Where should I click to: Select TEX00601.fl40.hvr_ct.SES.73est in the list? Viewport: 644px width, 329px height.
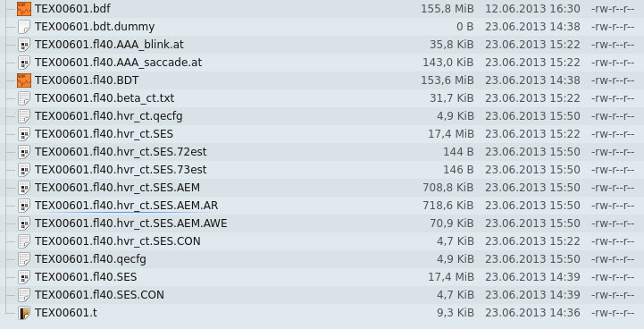(121, 170)
